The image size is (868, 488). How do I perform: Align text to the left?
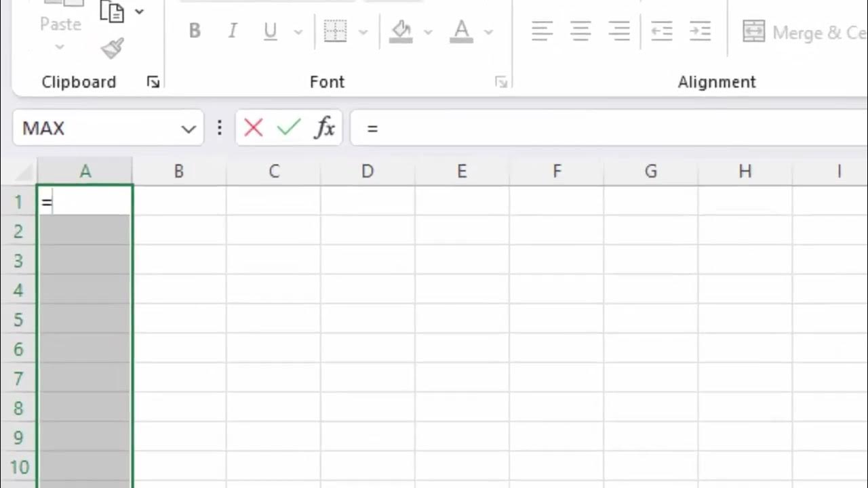coord(542,31)
